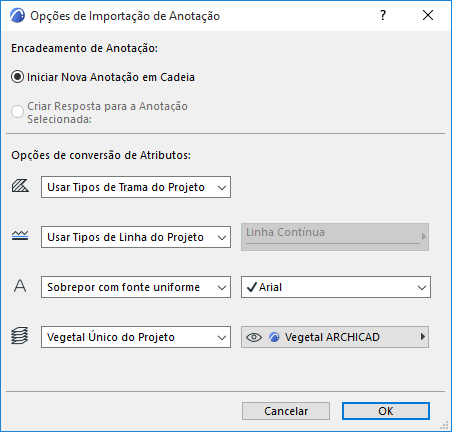Confirm with the OK button
The image size is (452, 432).
coord(386,411)
